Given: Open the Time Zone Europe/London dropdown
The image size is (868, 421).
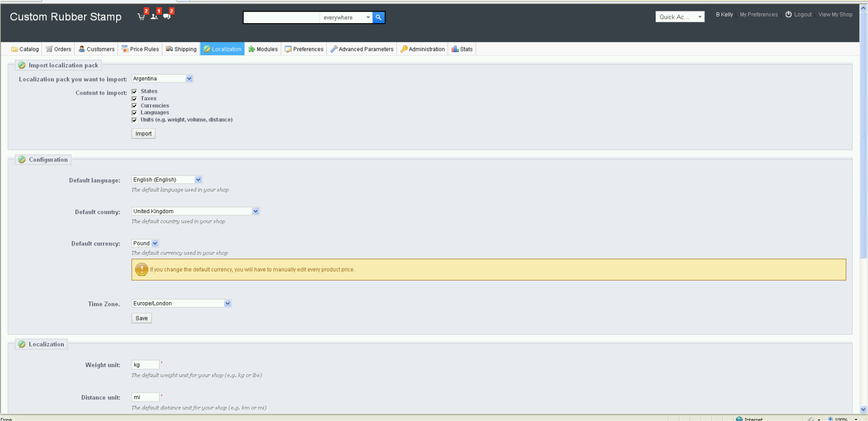Looking at the screenshot, I should tap(181, 303).
